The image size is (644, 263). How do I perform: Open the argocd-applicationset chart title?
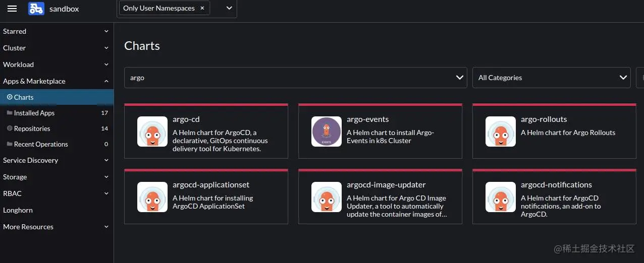pos(211,185)
